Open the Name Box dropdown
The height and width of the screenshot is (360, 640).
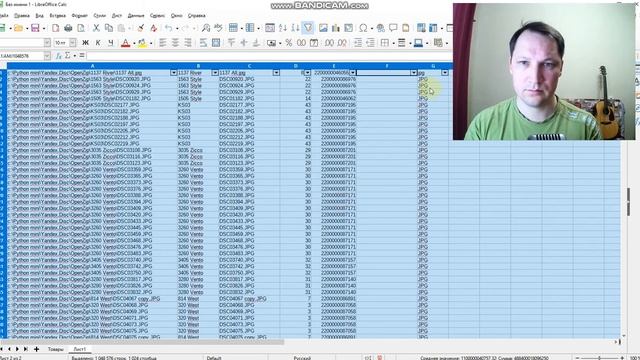[47, 56]
